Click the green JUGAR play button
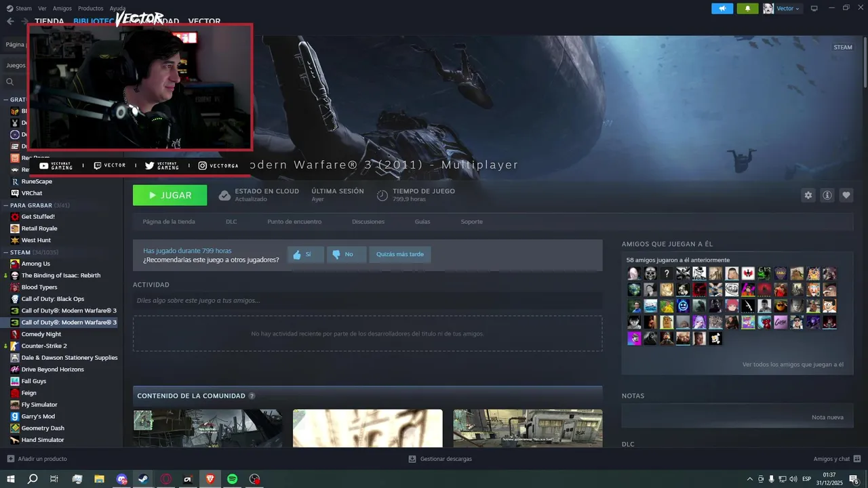 point(170,195)
